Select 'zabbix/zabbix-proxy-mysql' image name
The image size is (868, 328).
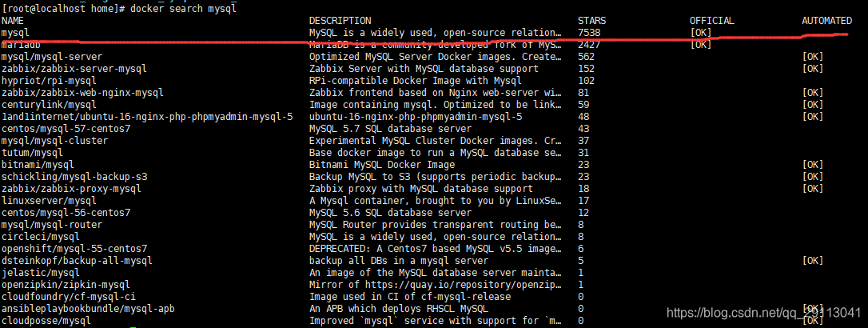pos(71,188)
